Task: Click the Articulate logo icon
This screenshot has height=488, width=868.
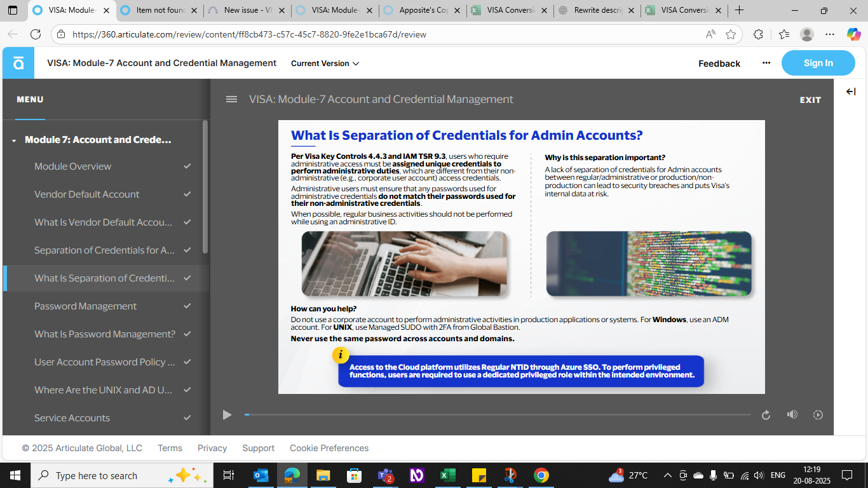Action: pos(18,63)
